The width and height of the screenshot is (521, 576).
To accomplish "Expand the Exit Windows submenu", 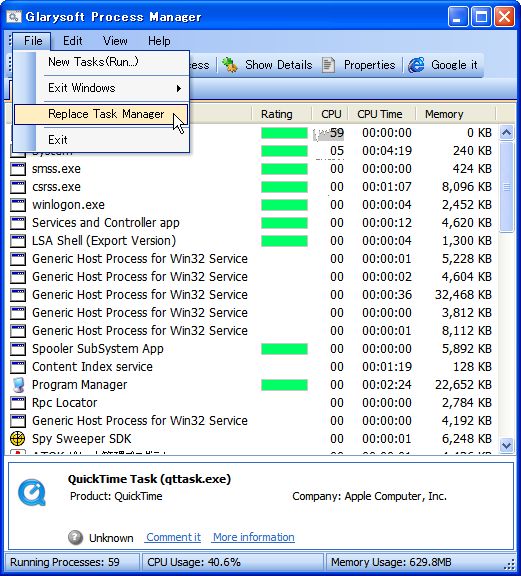I will pos(101,88).
